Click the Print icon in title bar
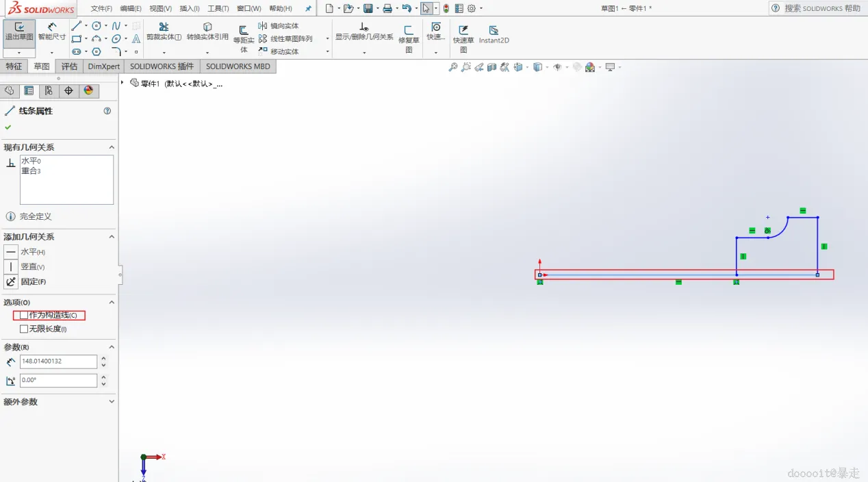The height and width of the screenshot is (482, 868). 387,8
